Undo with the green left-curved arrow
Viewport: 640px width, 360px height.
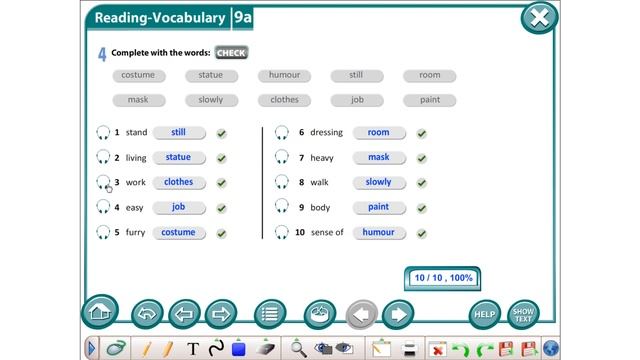[461, 350]
